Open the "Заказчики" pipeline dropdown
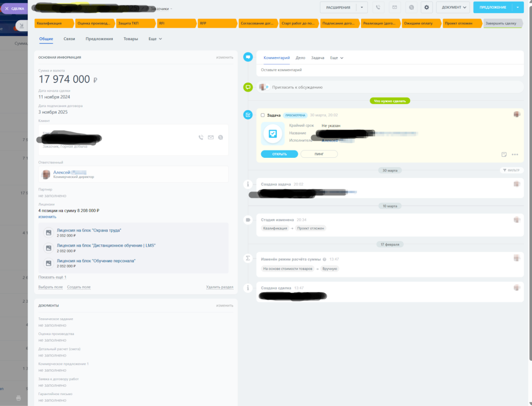This screenshot has width=532, height=406. coord(162,9)
